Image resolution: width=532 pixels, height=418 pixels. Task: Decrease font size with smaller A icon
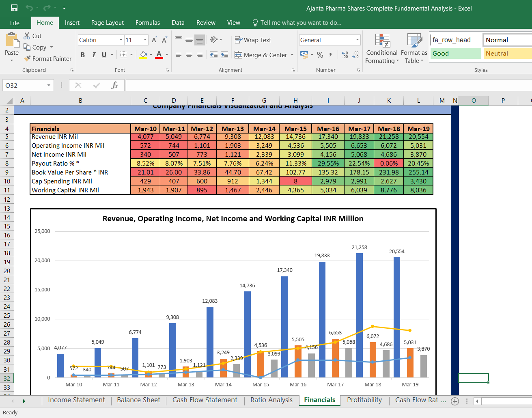point(164,40)
